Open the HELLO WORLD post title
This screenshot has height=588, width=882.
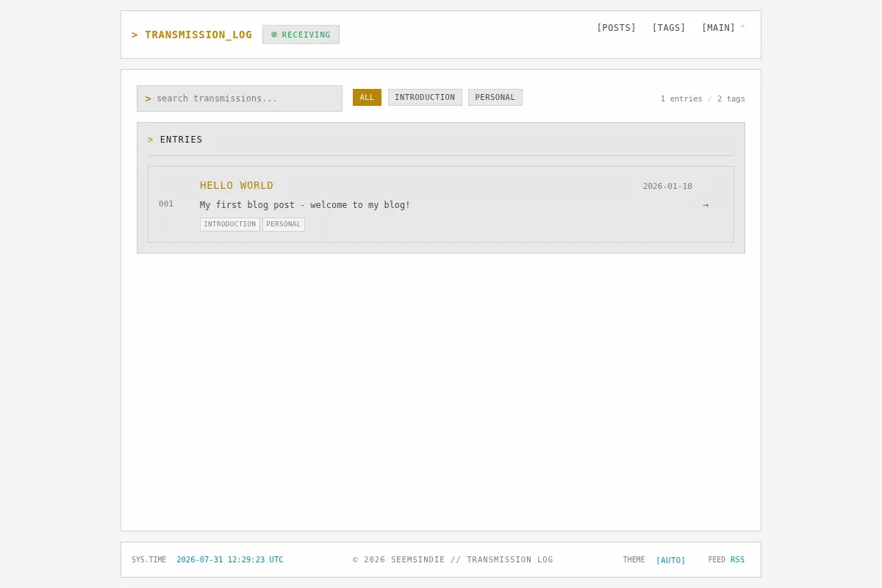[237, 185]
